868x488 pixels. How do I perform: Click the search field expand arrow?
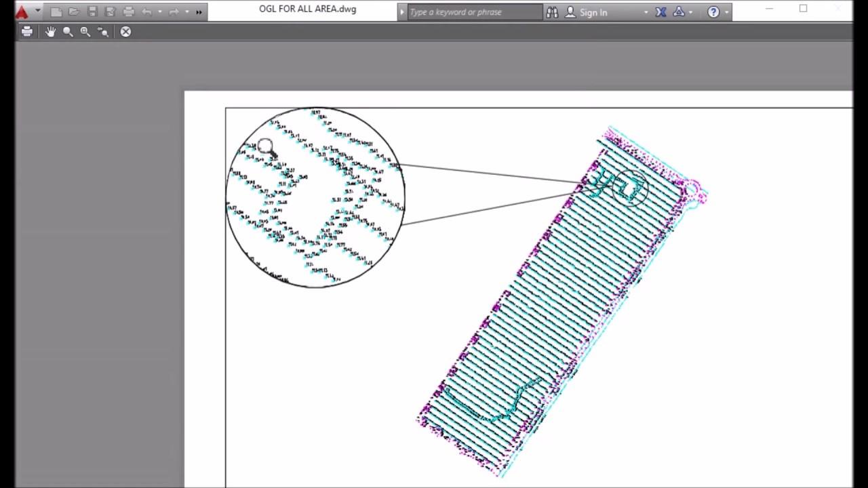(x=402, y=12)
